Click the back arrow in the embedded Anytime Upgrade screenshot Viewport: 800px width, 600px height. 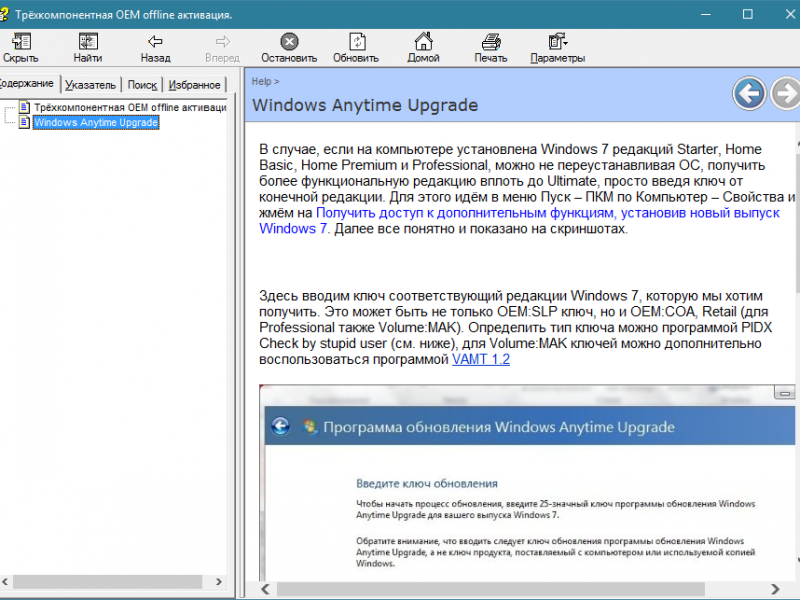(x=280, y=426)
